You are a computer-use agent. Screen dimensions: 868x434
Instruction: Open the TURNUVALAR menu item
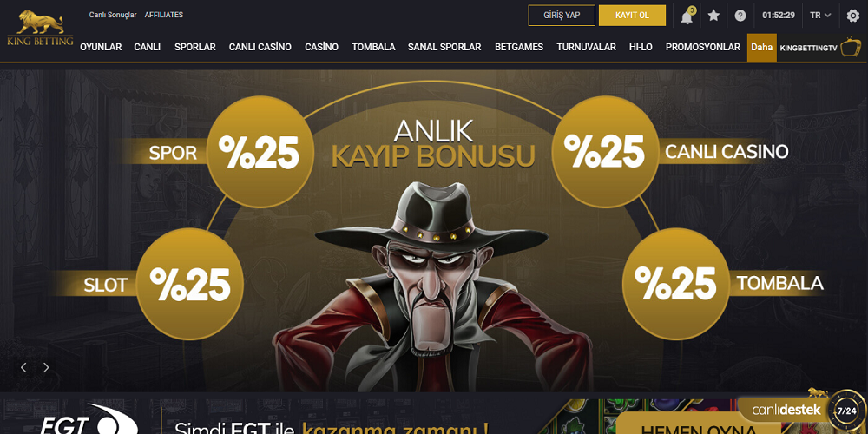(586, 47)
